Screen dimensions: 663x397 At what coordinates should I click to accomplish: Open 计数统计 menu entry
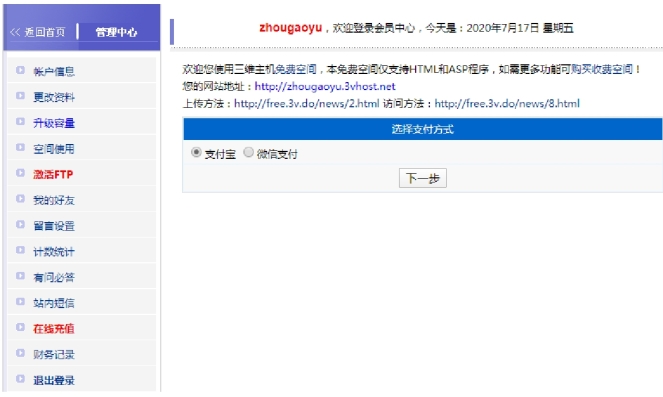[54, 252]
